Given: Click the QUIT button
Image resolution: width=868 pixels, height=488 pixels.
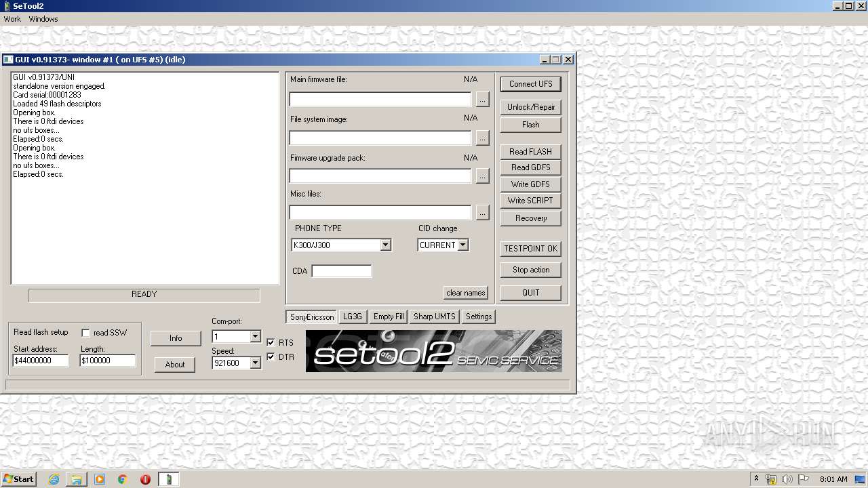Looking at the screenshot, I should (531, 293).
